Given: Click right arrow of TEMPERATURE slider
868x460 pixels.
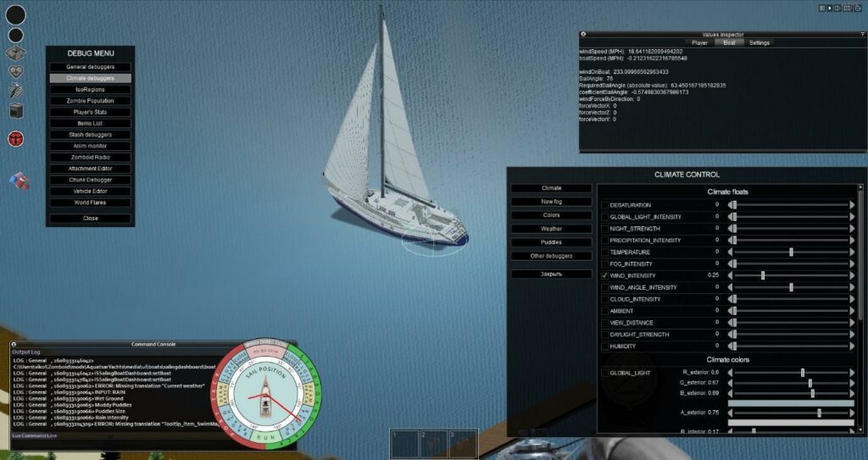Looking at the screenshot, I should click(852, 252).
